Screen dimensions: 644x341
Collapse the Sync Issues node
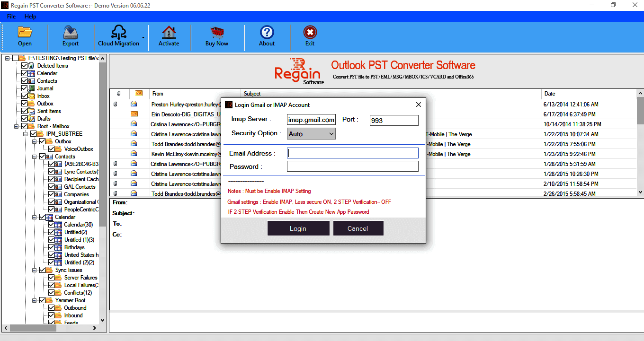point(35,270)
